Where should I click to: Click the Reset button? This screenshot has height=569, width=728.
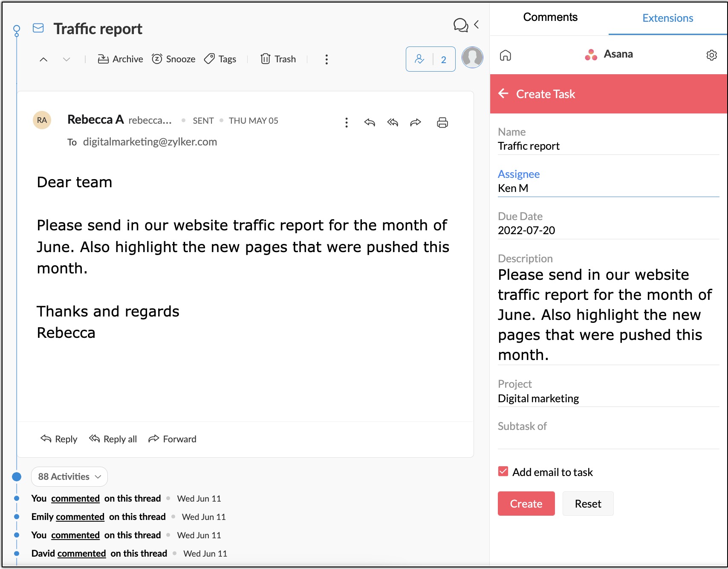click(587, 504)
